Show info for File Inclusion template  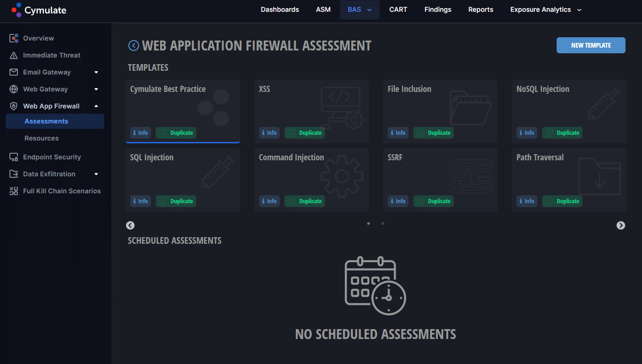coord(398,133)
